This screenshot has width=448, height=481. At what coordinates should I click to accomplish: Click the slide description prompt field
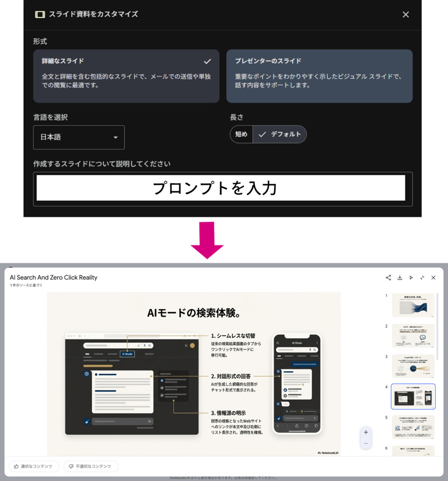tap(221, 188)
